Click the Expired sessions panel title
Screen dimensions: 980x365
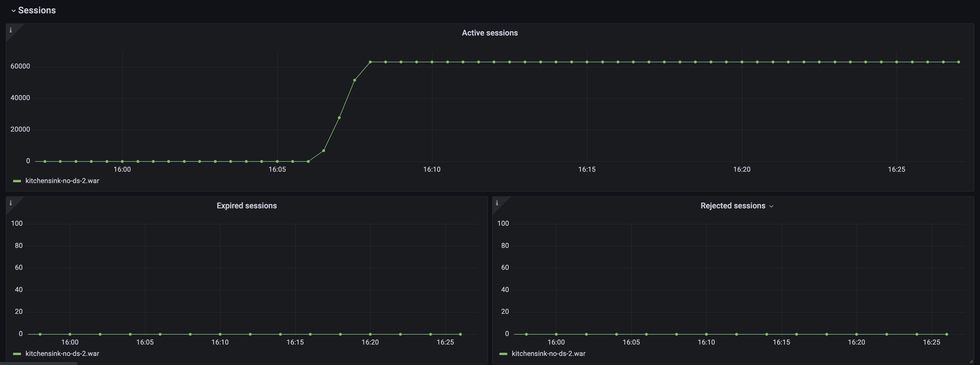coord(247,205)
